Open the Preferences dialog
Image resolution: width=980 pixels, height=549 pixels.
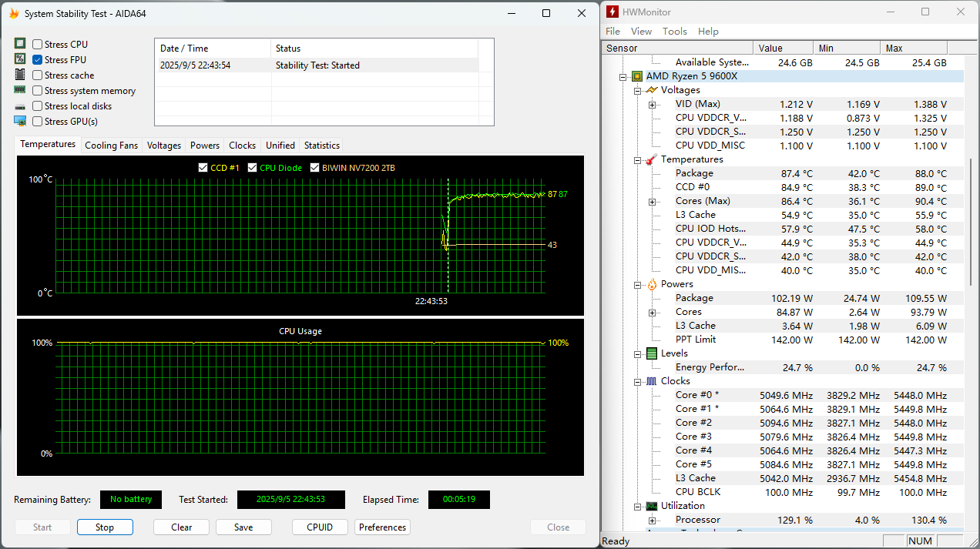382,527
